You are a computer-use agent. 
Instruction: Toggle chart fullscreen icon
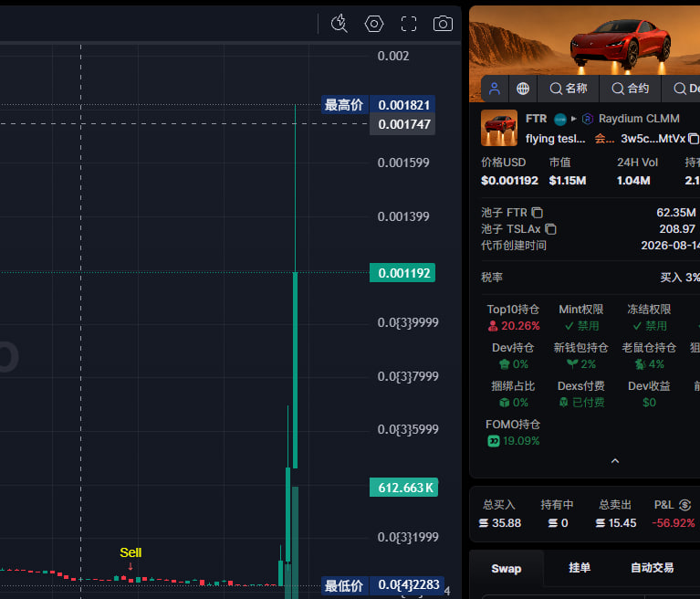pos(409,23)
